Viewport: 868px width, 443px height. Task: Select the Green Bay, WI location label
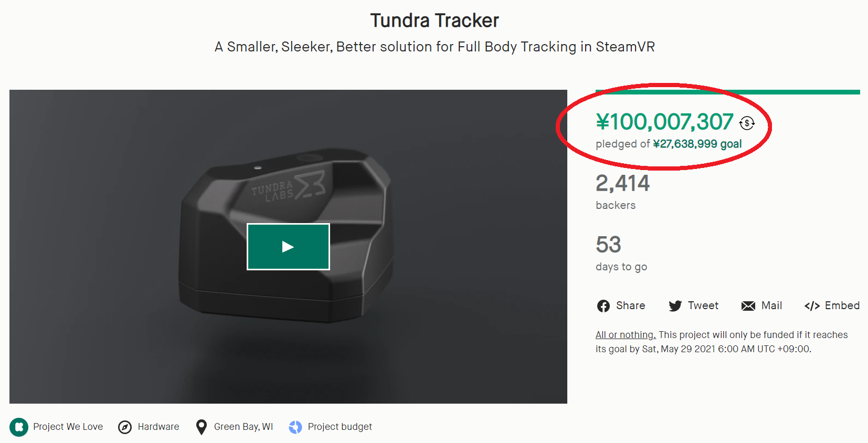click(x=243, y=427)
